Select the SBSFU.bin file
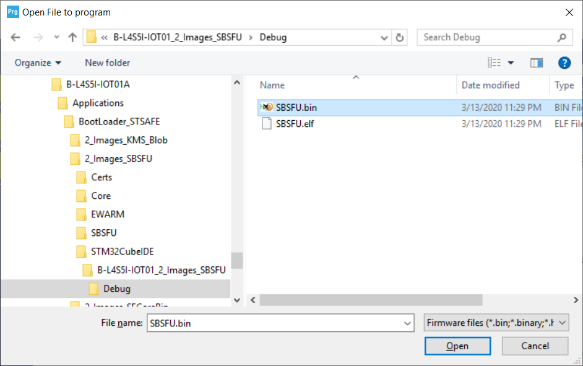Image resolution: width=583 pixels, height=366 pixels. 296,107
